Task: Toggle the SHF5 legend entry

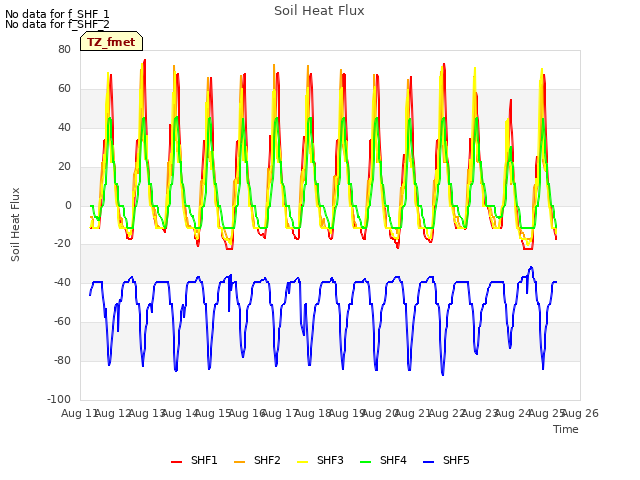Action: 446,460
